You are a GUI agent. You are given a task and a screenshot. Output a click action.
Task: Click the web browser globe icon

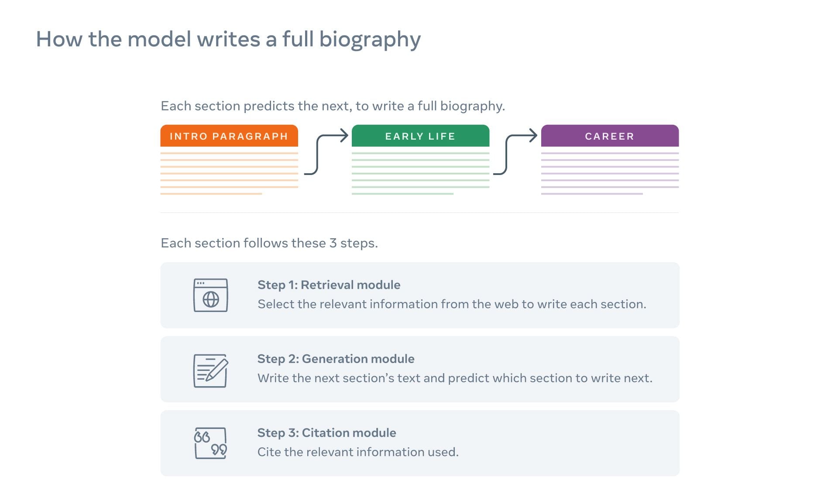[210, 295]
